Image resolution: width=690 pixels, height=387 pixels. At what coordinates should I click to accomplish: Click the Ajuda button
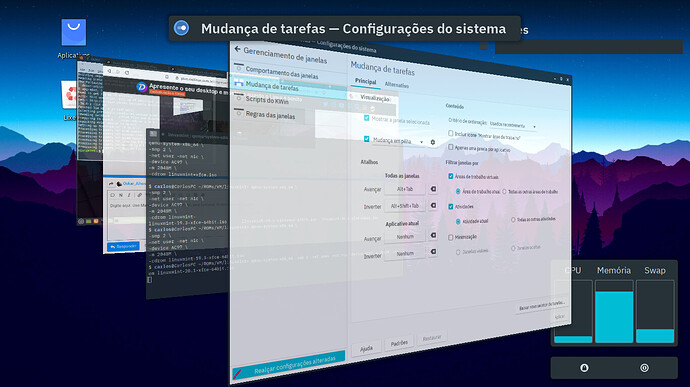[x=366, y=349]
